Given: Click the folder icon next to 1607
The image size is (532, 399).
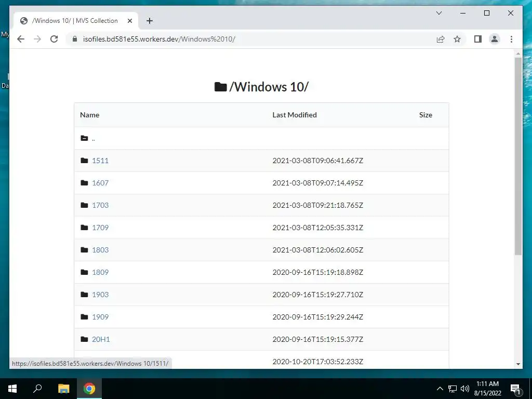Looking at the screenshot, I should 84,182.
